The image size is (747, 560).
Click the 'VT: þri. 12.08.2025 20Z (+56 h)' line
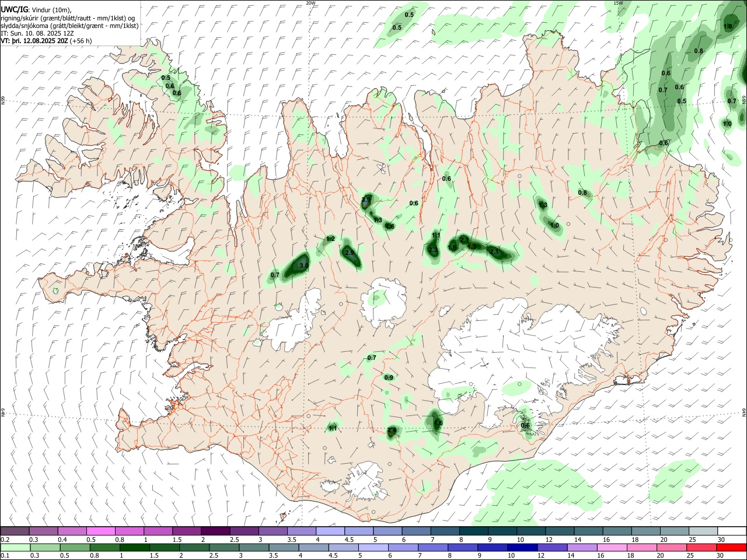click(x=46, y=41)
